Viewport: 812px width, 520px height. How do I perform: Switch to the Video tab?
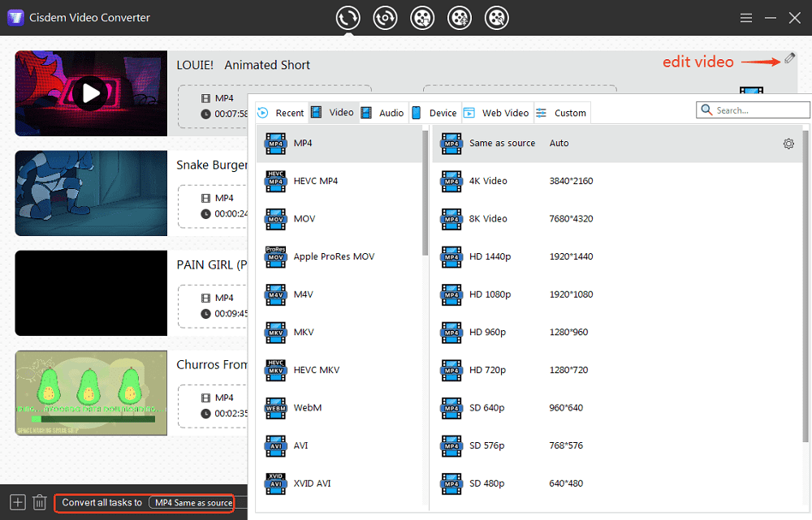tap(334, 113)
